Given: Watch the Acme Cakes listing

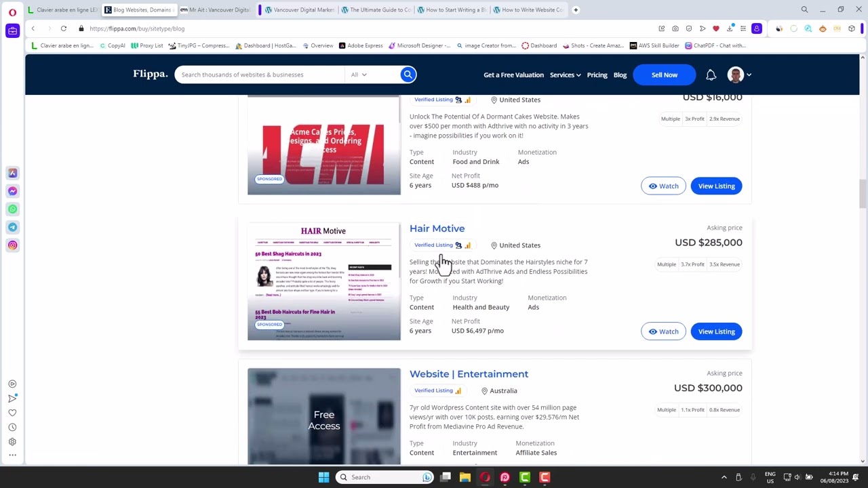Looking at the screenshot, I should tap(663, 186).
